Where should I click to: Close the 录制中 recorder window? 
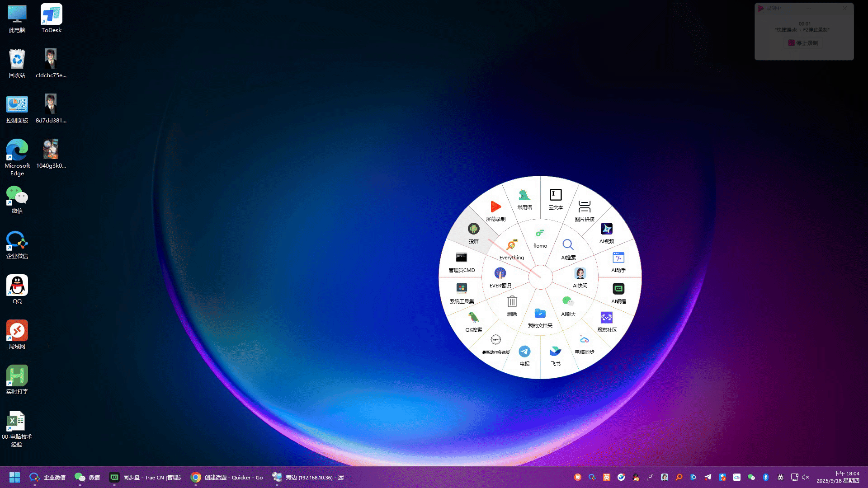[844, 8]
